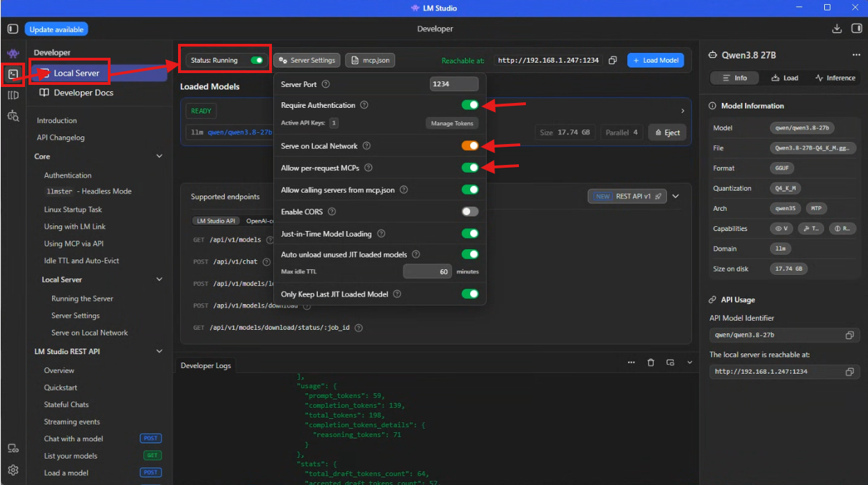Image resolution: width=868 pixels, height=485 pixels.
Task: Open the app settings gear at bottom left
Action: click(x=13, y=470)
